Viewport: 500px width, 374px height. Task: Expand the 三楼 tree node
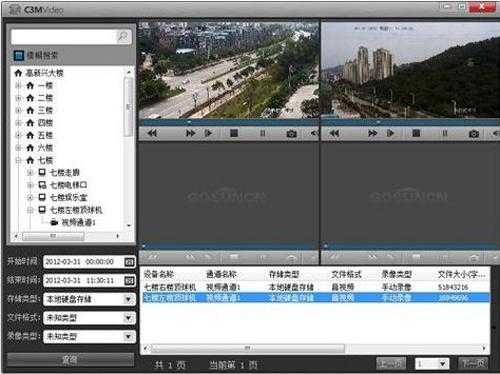point(18,110)
